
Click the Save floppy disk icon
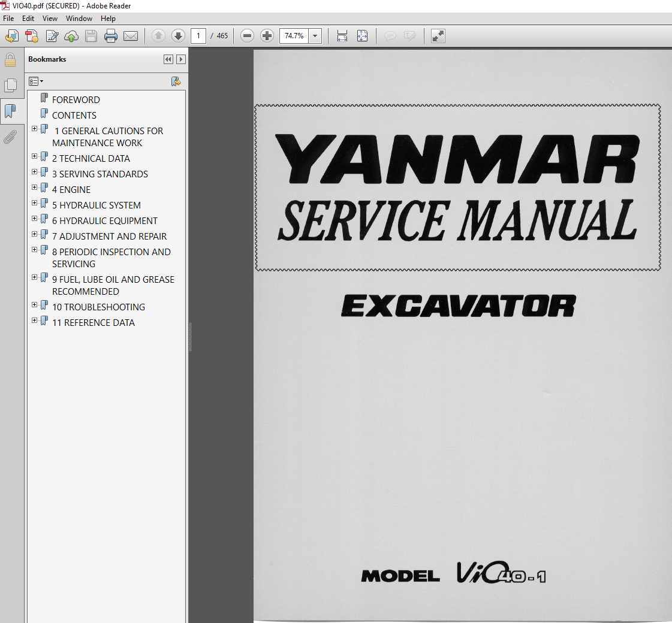pyautogui.click(x=91, y=36)
